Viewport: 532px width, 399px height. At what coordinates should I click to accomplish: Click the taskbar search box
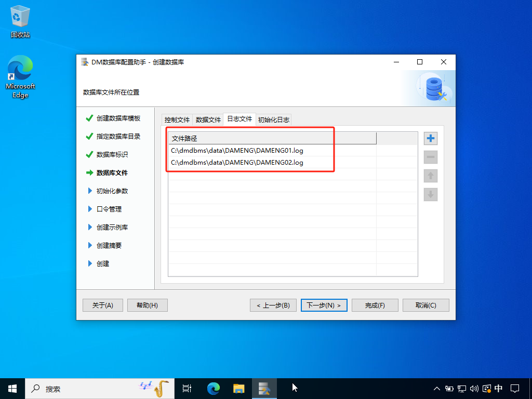coord(100,389)
